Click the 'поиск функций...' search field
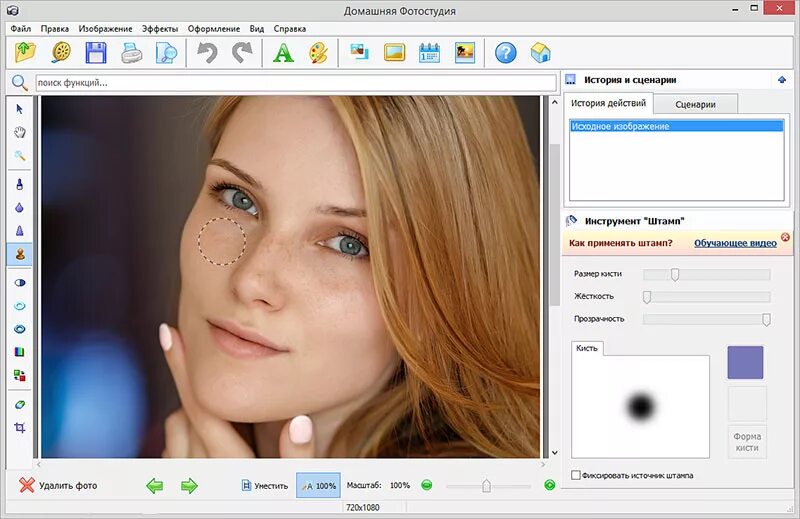 pyautogui.click(x=296, y=83)
